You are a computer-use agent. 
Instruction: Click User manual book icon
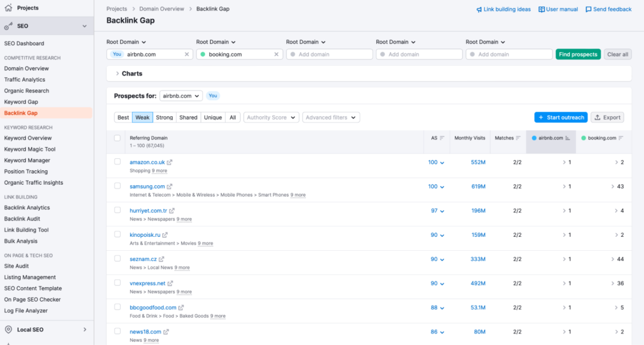541,9
